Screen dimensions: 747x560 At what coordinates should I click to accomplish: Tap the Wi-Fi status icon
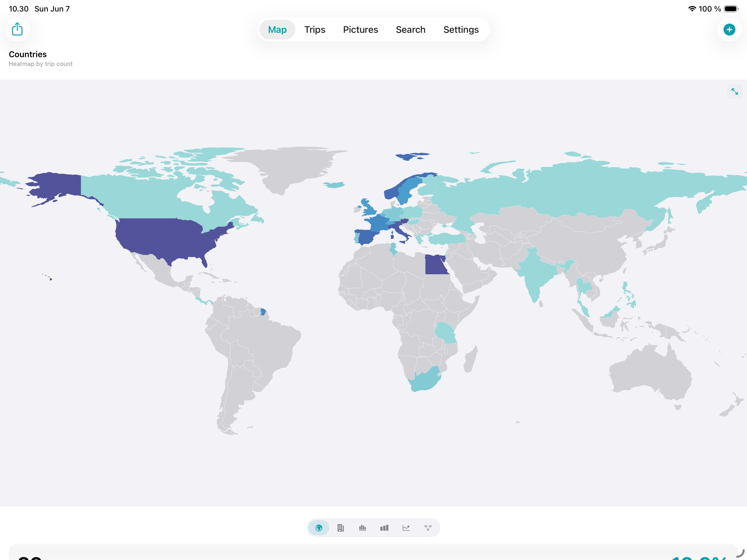pyautogui.click(x=692, y=9)
